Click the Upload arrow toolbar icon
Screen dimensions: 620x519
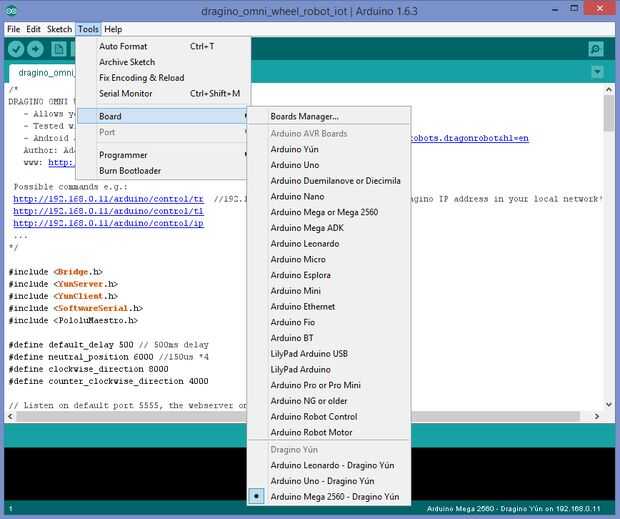click(x=36, y=49)
